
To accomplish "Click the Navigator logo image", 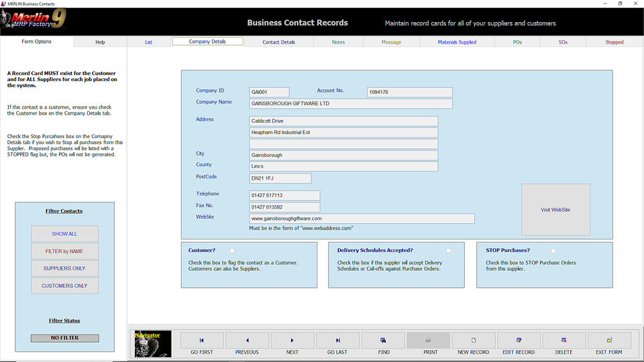I will pyautogui.click(x=153, y=343).
